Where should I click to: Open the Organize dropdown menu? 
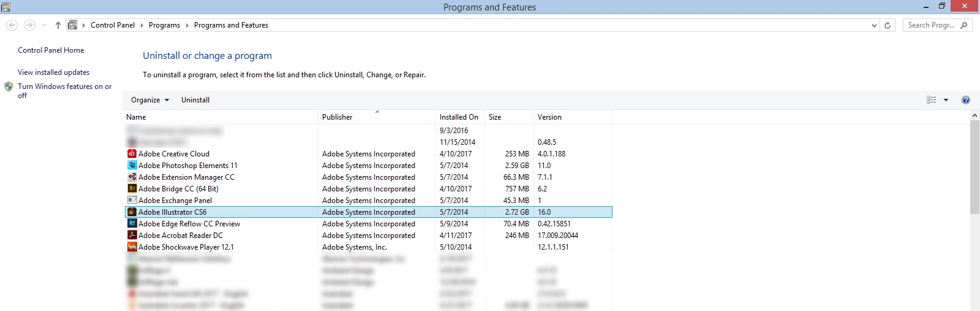coord(150,100)
